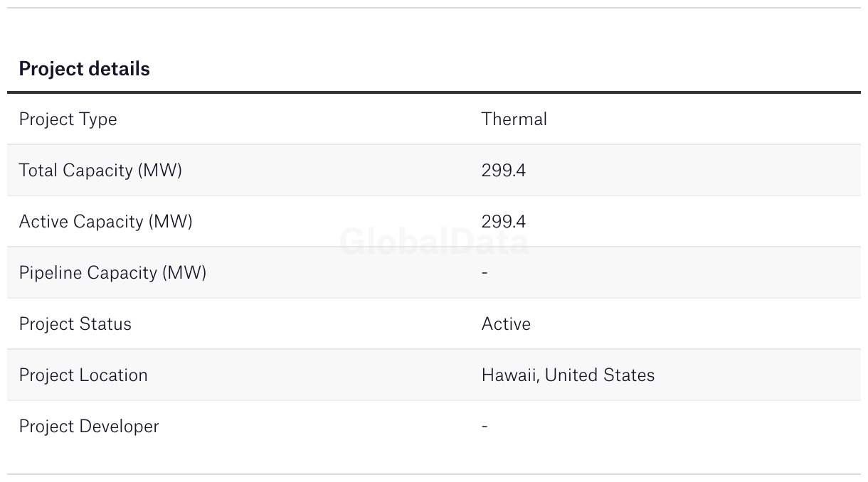The height and width of the screenshot is (482, 868).
Task: Click the Project Location label
Action: click(83, 375)
